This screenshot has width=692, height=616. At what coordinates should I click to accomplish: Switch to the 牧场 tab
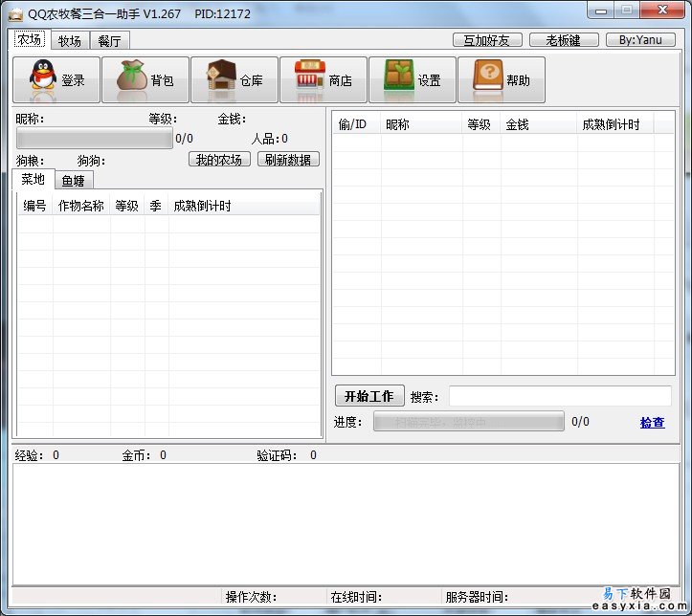(x=70, y=41)
